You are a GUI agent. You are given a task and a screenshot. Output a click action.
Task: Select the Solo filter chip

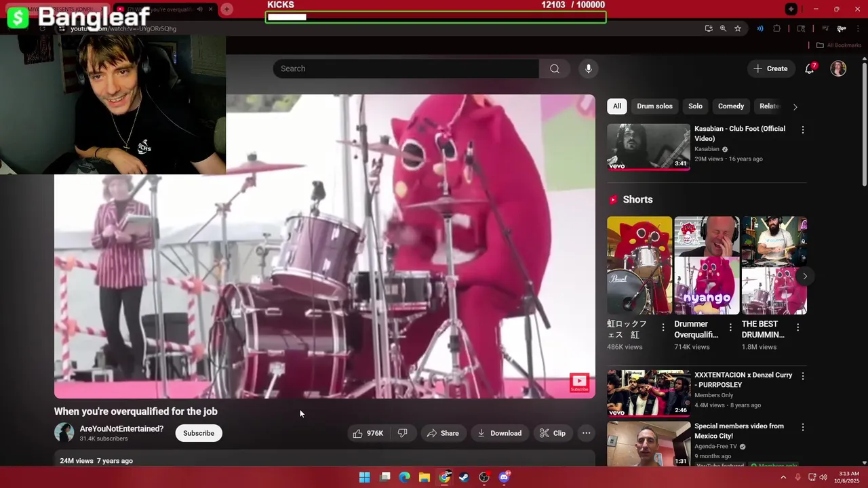[x=696, y=106]
